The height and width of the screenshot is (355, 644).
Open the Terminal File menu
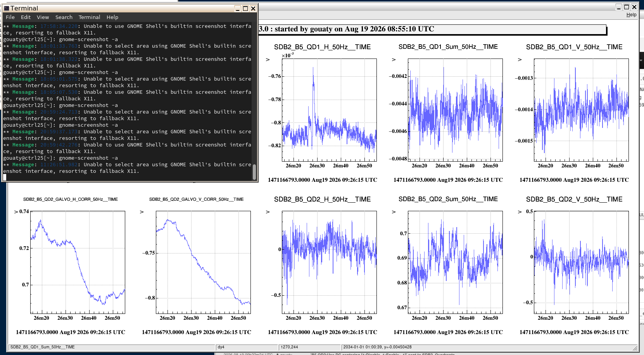click(x=10, y=17)
